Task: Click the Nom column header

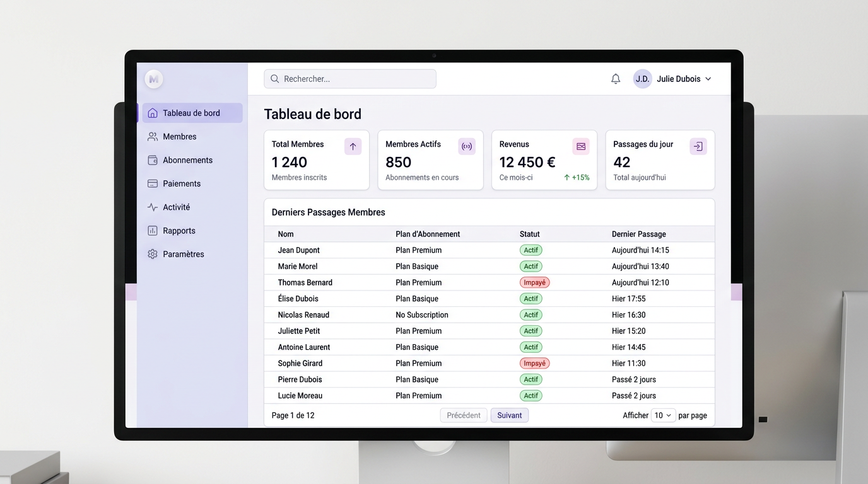Action: 286,234
